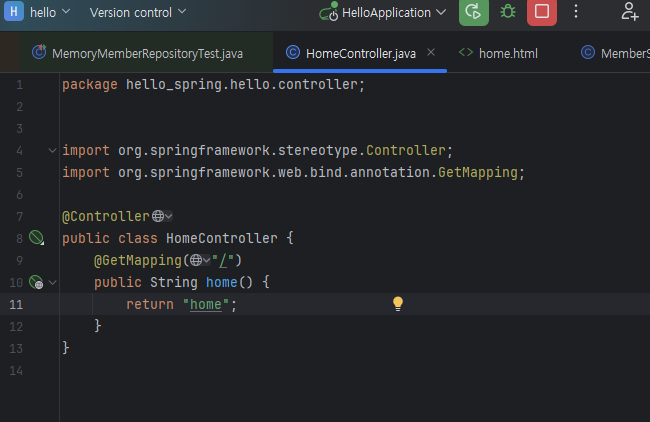The width and height of the screenshot is (650, 422).
Task: Click the bean gutter icon on line 8
Action: [x=36, y=238]
